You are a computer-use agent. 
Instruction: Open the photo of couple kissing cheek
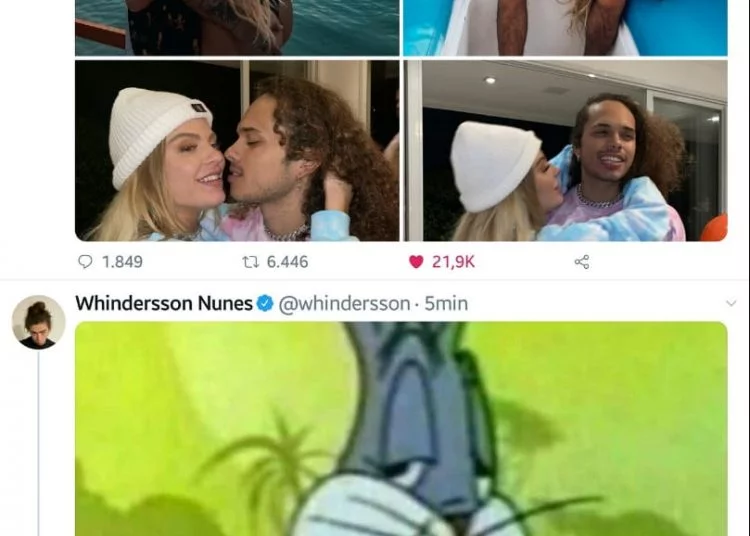coord(237,150)
